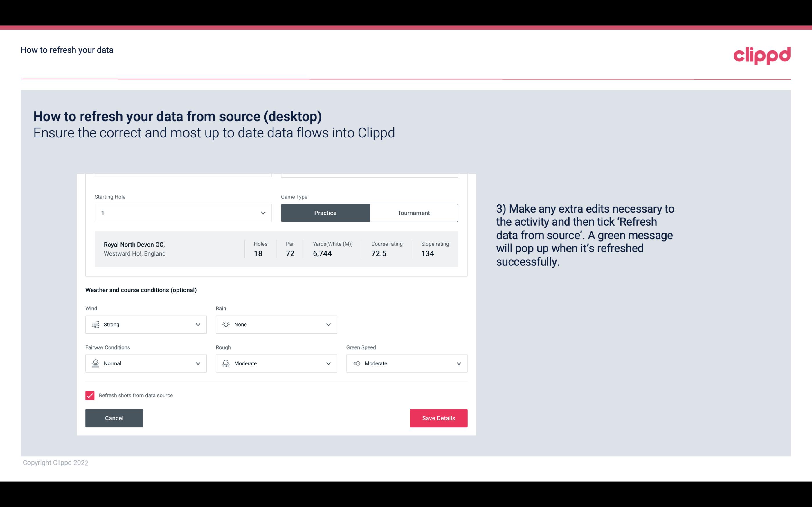This screenshot has height=507, width=812.
Task: Click the Clippd logo icon top right
Action: tap(762, 54)
